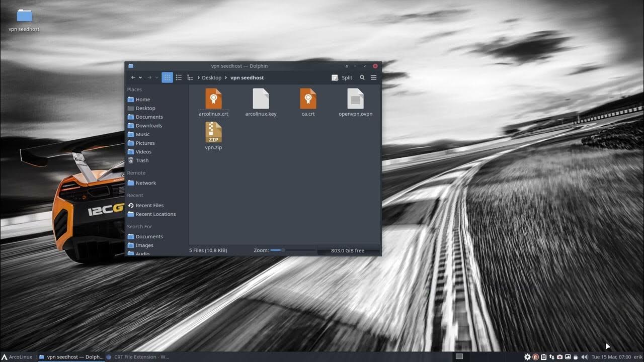Click the picture-frame tray icon
The width and height of the screenshot is (644, 362).
[x=568, y=357]
